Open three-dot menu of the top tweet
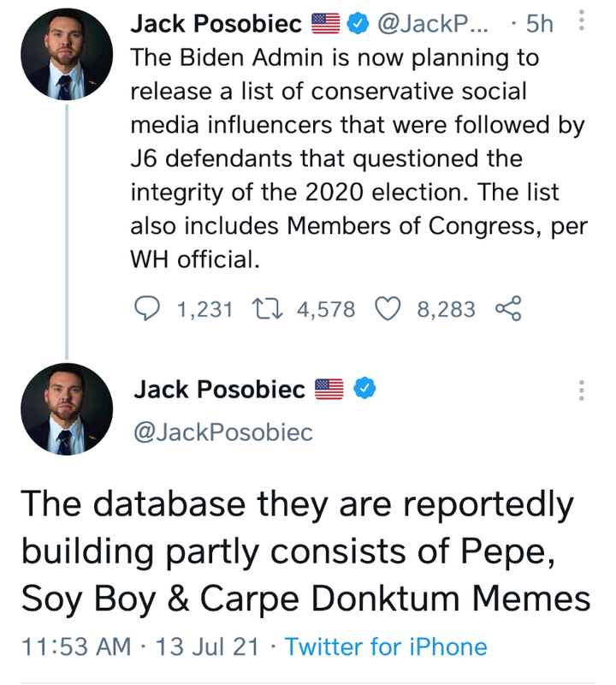The height and width of the screenshot is (685, 616). pyautogui.click(x=581, y=20)
